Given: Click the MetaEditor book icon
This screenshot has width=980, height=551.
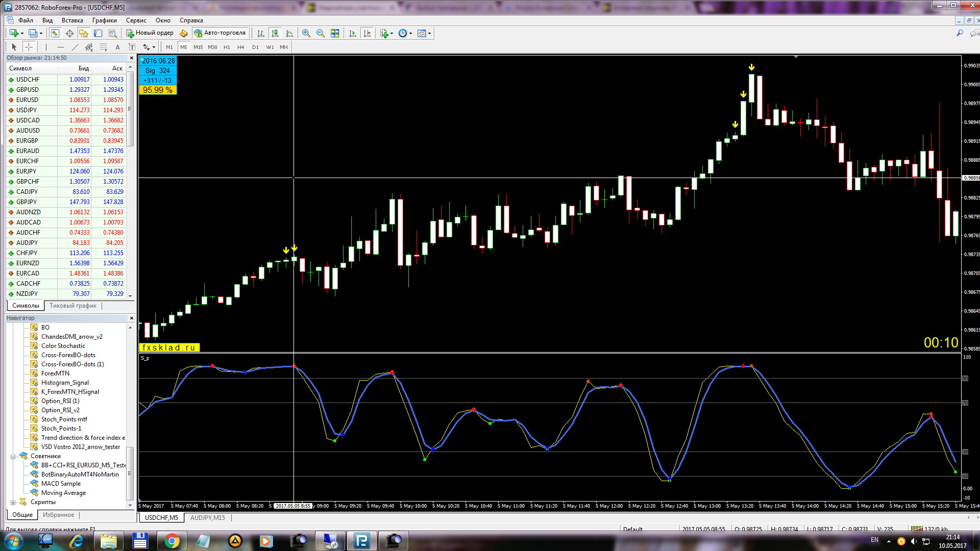Looking at the screenshot, I should [184, 33].
